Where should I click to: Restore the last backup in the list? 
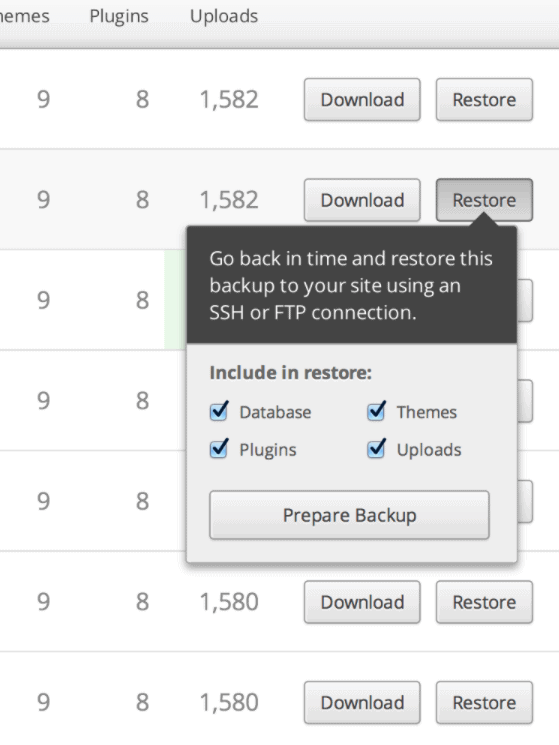(x=484, y=703)
